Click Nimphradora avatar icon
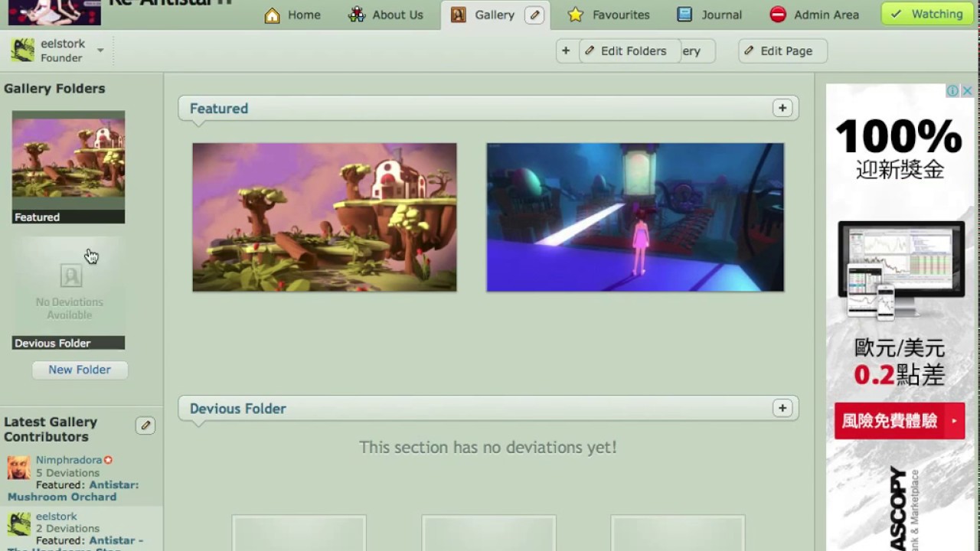 click(19, 467)
